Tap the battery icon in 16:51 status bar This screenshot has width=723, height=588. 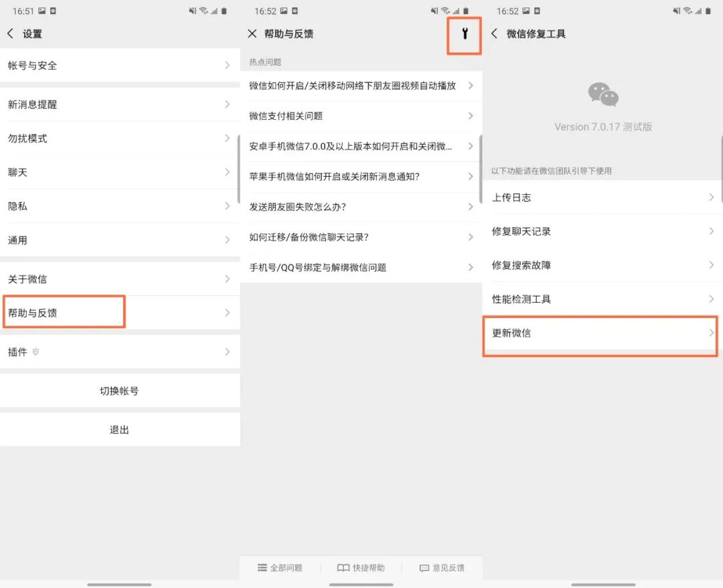pos(224,11)
